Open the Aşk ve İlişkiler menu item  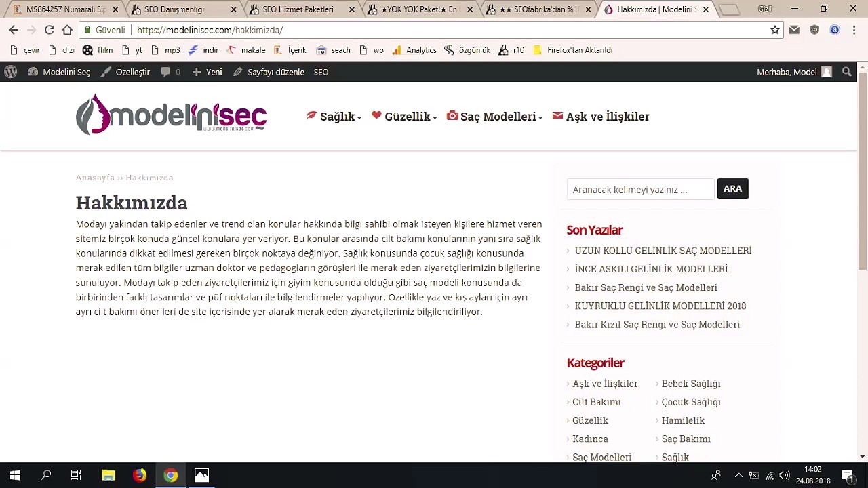[601, 117]
